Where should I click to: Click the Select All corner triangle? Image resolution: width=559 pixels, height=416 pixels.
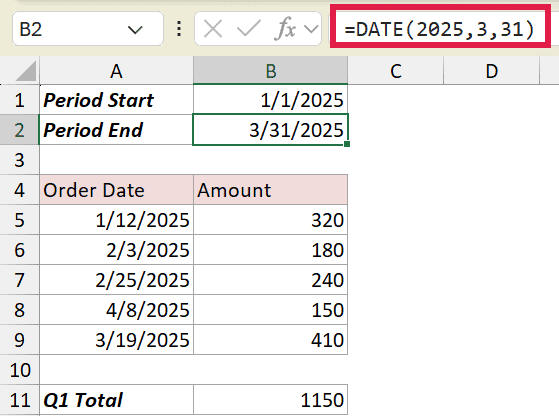click(26, 71)
